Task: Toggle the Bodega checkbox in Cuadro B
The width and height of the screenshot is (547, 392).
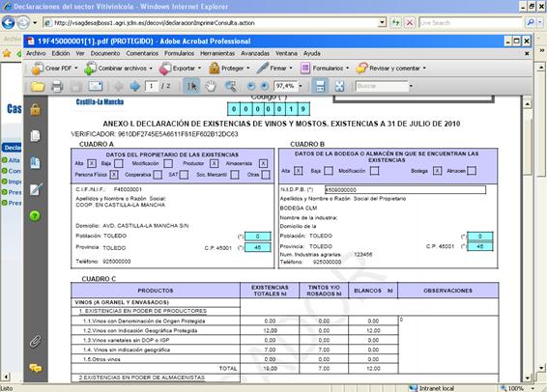Action: [x=437, y=171]
